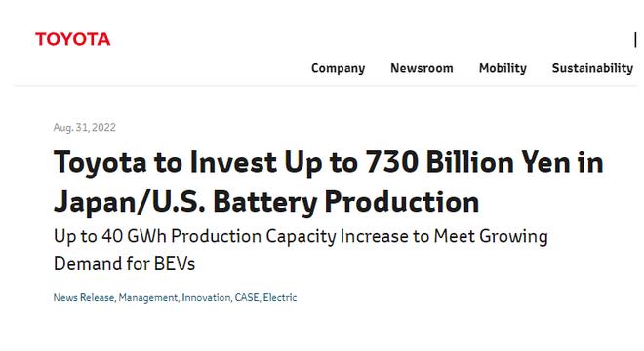Open the Sustainability navigation item

(x=592, y=68)
